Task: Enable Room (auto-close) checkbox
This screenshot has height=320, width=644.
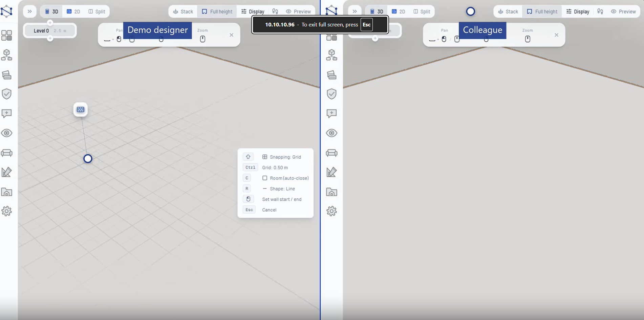Action: tap(265, 178)
